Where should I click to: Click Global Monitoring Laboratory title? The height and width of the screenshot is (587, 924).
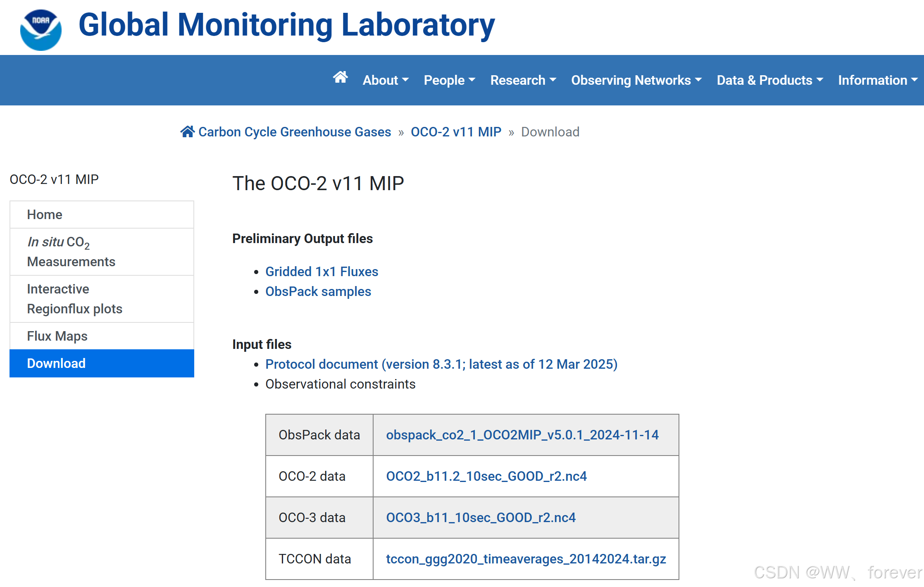286,25
